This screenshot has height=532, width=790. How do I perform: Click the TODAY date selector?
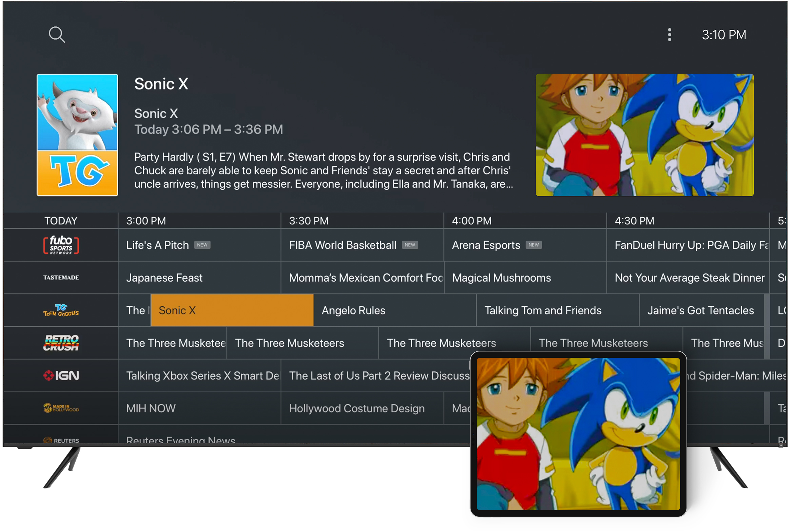[61, 221]
